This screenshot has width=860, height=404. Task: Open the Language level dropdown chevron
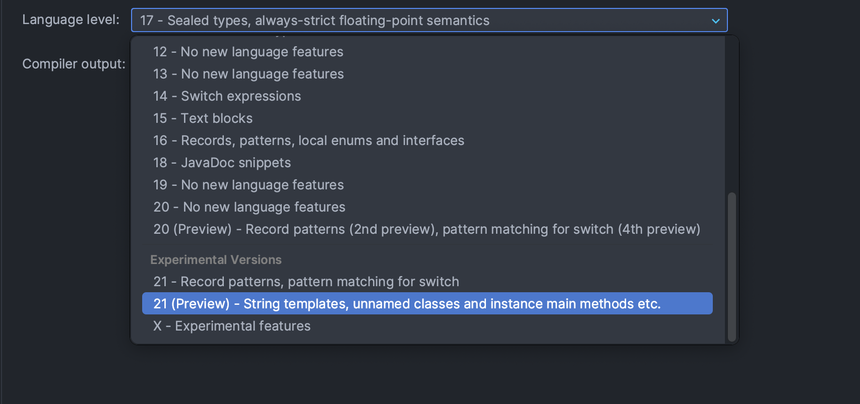click(715, 20)
